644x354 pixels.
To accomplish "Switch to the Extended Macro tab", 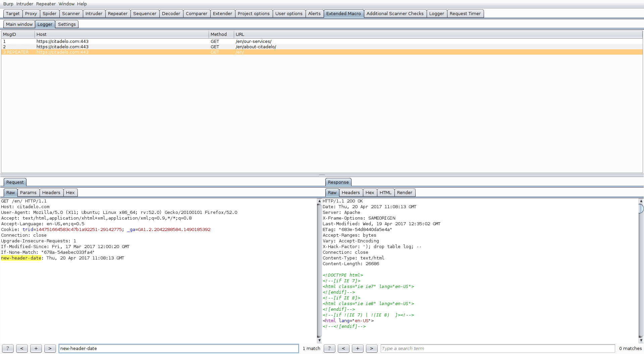I will 344,13.
